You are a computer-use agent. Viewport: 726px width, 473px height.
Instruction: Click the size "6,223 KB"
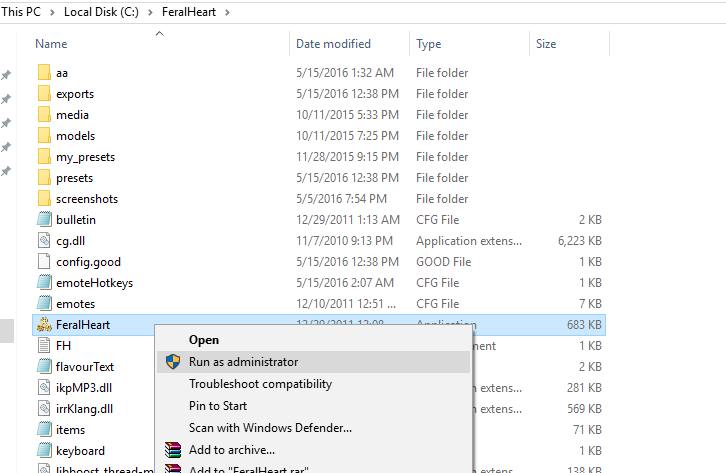pyautogui.click(x=580, y=241)
